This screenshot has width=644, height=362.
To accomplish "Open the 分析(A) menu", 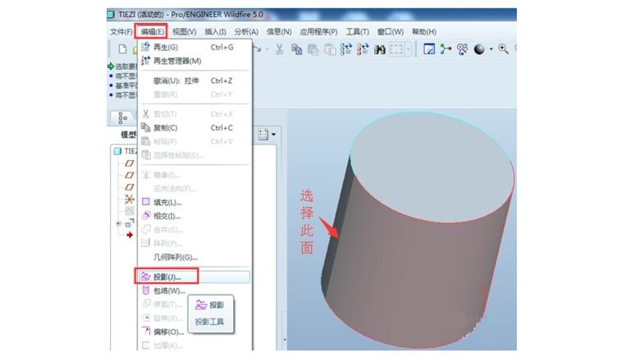I will click(246, 32).
